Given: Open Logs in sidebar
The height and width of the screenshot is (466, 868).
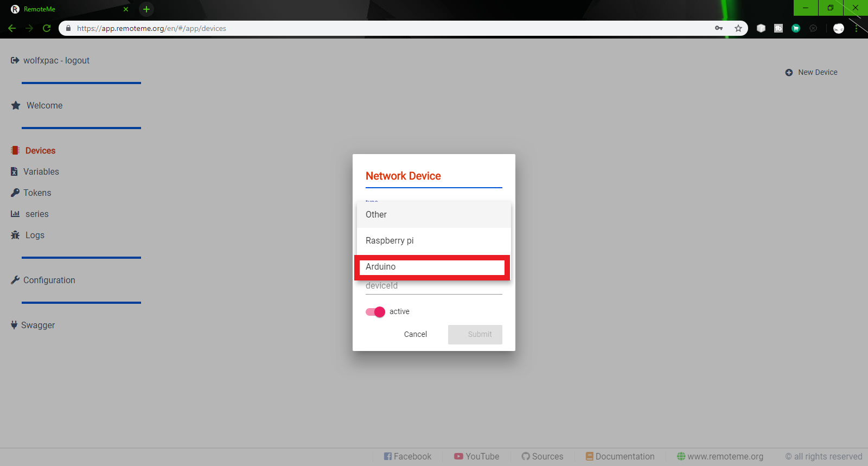Looking at the screenshot, I should pos(35,235).
